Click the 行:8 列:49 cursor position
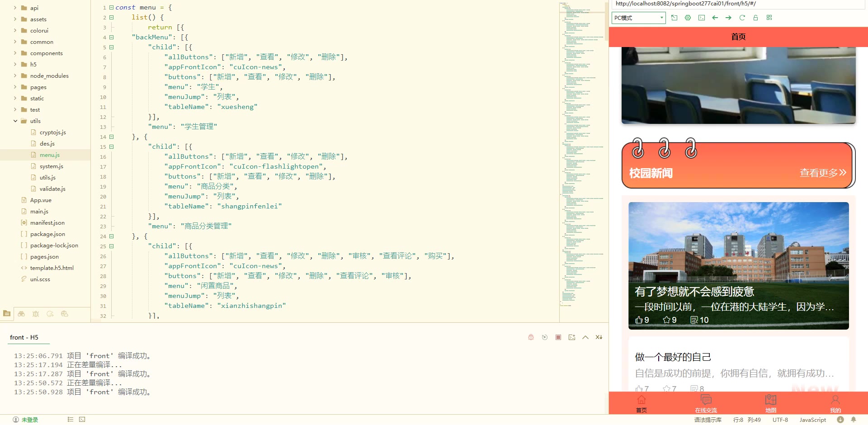 pos(747,420)
